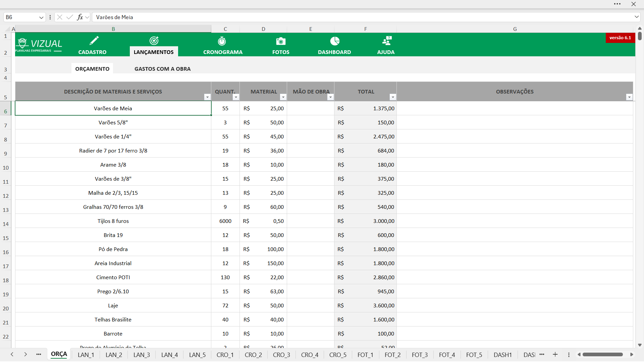Switch to the GASTOS COM A OBRA tab
Screen dimensions: 644x362
pos(163,69)
